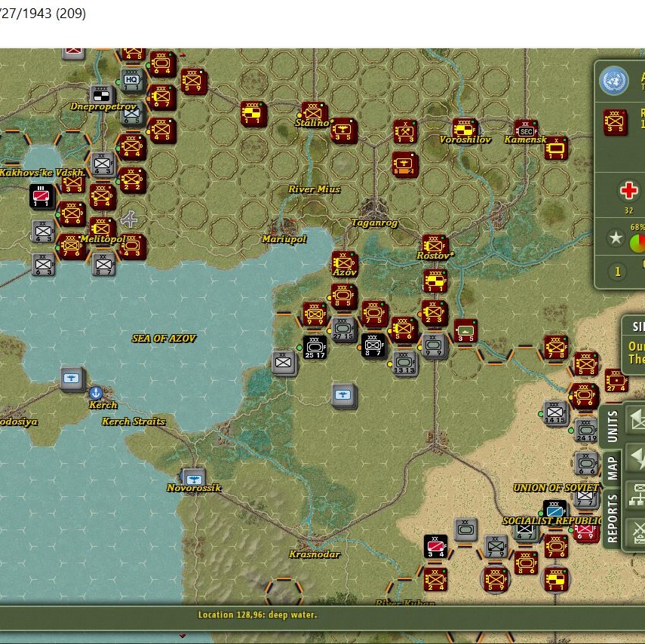Select the Soviet engineer unit 1 3
The width and height of the screenshot is (645, 644).
(405, 132)
